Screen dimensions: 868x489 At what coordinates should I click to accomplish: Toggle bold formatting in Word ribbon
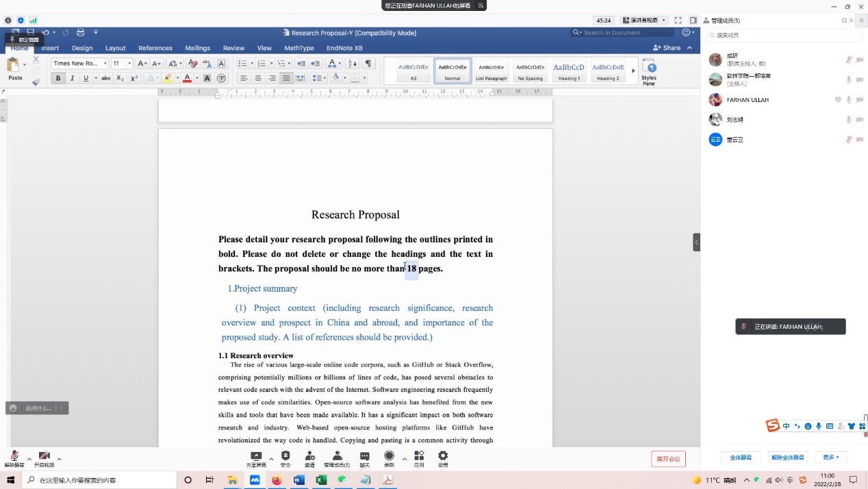click(x=58, y=78)
